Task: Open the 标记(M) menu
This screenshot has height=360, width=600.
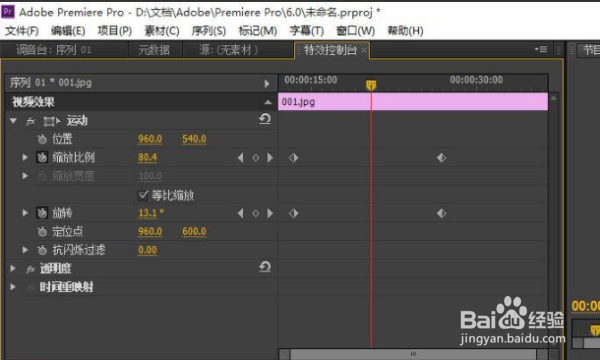Action: coord(258,31)
